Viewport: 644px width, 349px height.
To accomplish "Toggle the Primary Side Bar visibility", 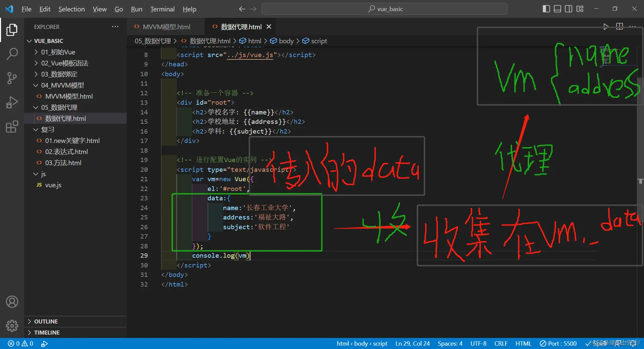I will coord(546,9).
